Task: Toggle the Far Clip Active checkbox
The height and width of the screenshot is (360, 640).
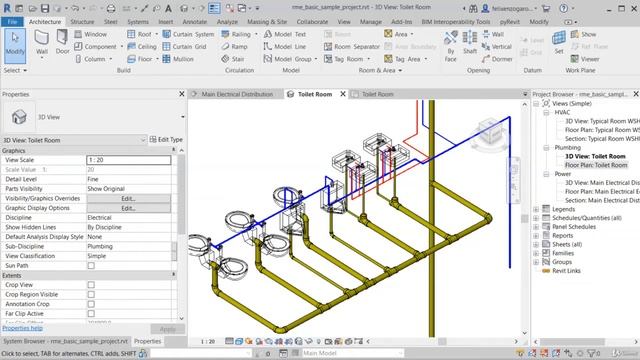Action: click(91, 313)
